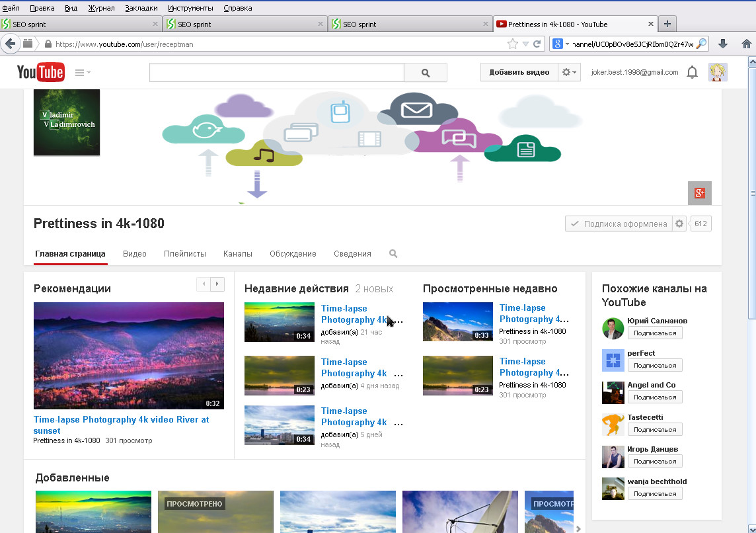Screen dimensions: 756x533
Task: Click the channel avatar on banner
Action: coord(67,122)
